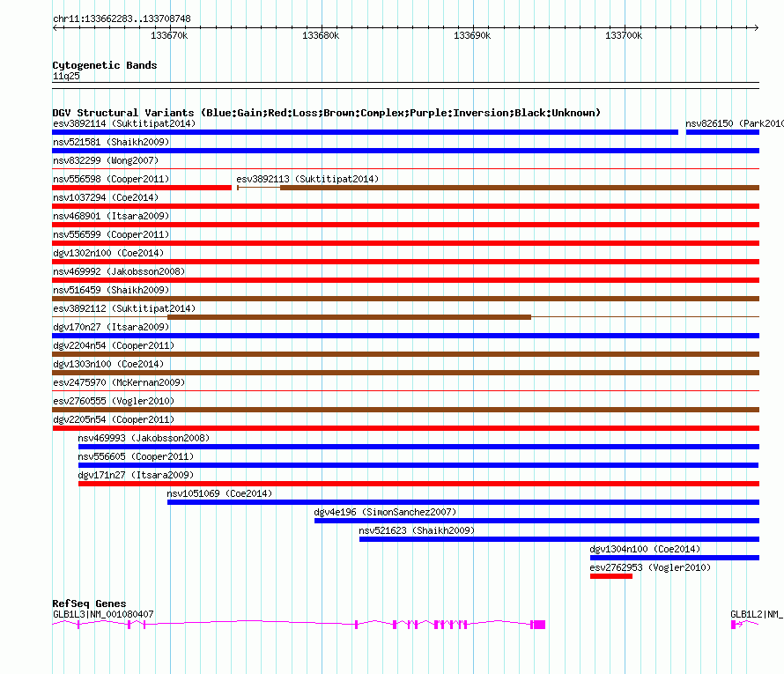Open GLB1L3|NM_001080407 gene label
Viewport: 784px width, 674px height.
[103, 614]
